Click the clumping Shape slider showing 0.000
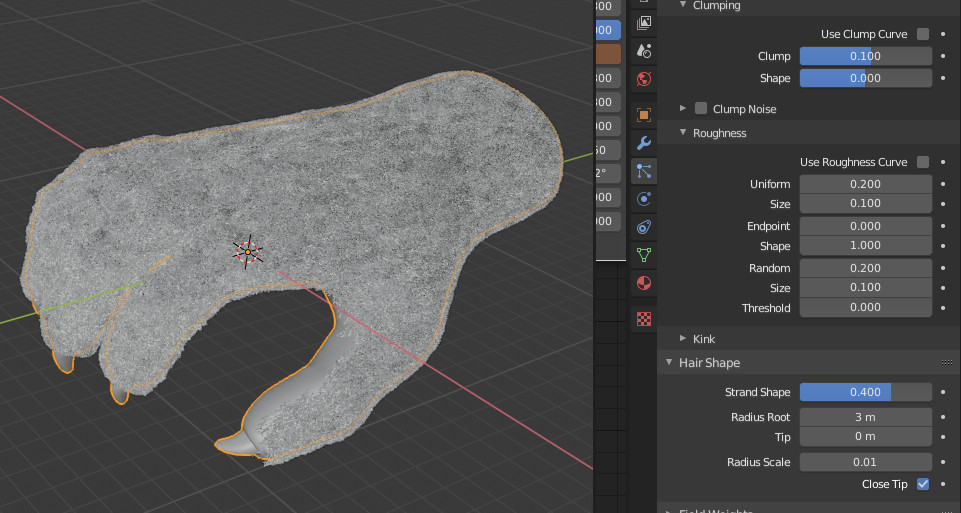 pos(865,78)
